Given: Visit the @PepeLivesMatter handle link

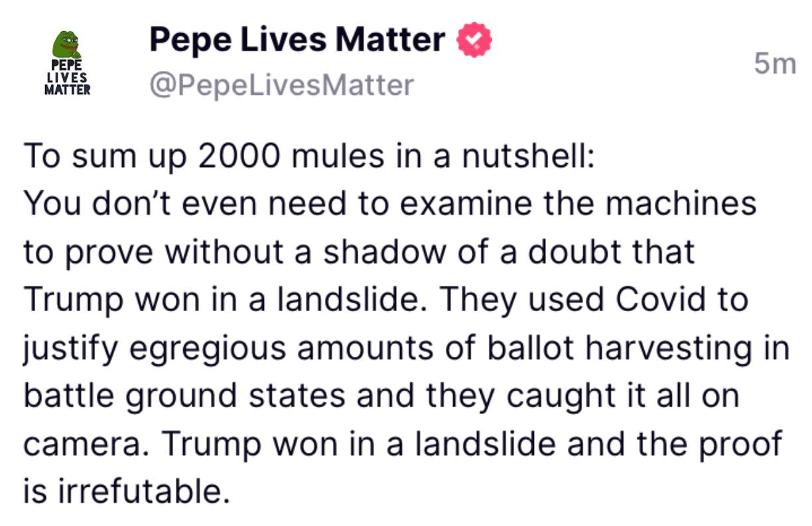Looking at the screenshot, I should tap(281, 85).
